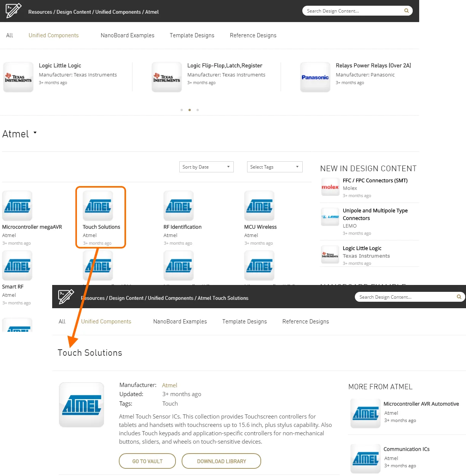Click the search magnifier icon on the Atmel page
The height and width of the screenshot is (476, 466).
406,11
